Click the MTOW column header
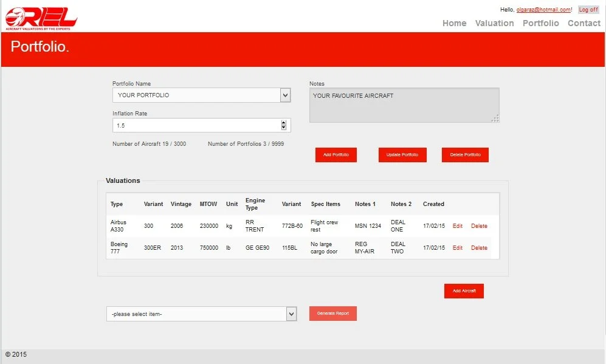Image resolution: width=606 pixels, height=364 pixels. pos(208,204)
